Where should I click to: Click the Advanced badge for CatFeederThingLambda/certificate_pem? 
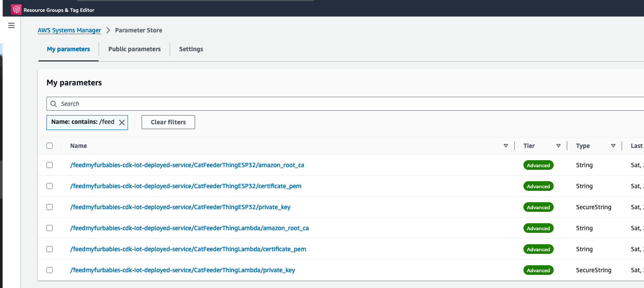tap(538, 249)
